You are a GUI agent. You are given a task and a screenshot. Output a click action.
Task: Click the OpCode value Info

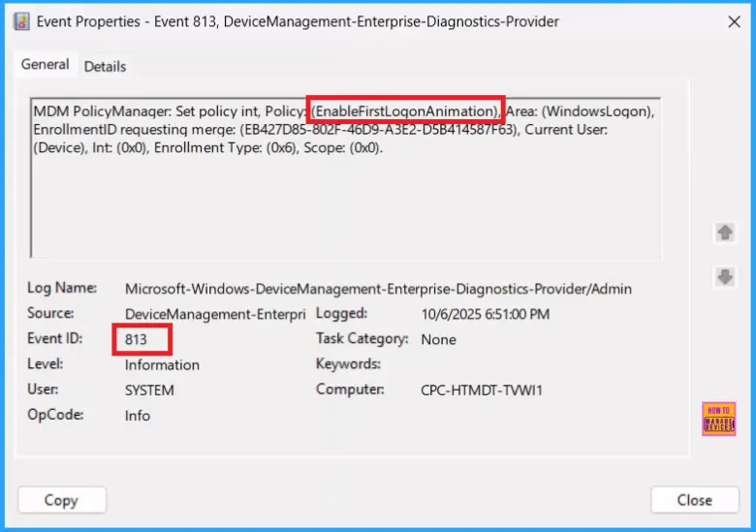click(x=138, y=416)
